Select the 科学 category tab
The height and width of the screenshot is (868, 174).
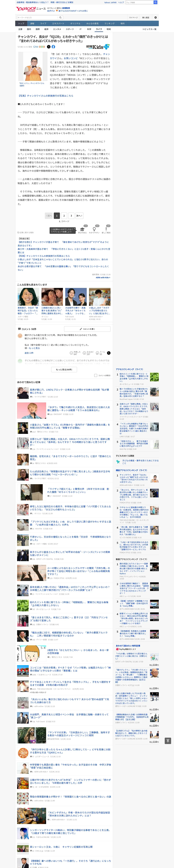pos(89,29)
